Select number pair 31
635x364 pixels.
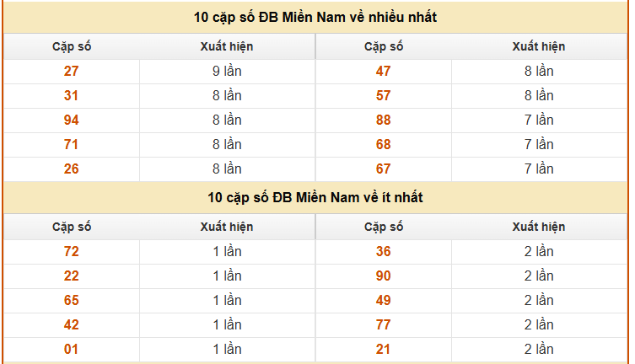point(71,96)
